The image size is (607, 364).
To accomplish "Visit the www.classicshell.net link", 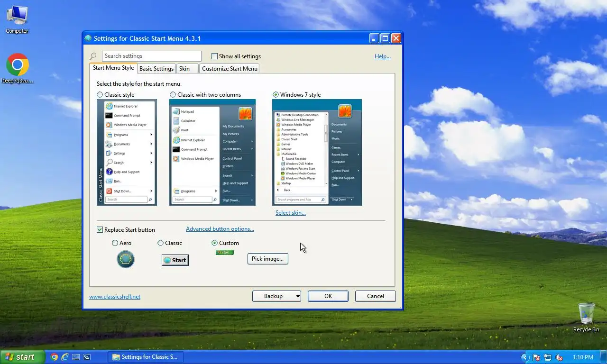I will 115,297.
